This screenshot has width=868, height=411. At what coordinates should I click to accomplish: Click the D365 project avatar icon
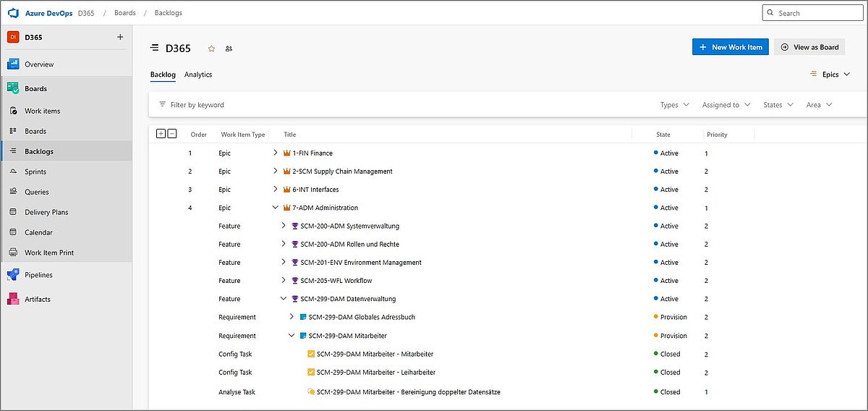point(12,37)
